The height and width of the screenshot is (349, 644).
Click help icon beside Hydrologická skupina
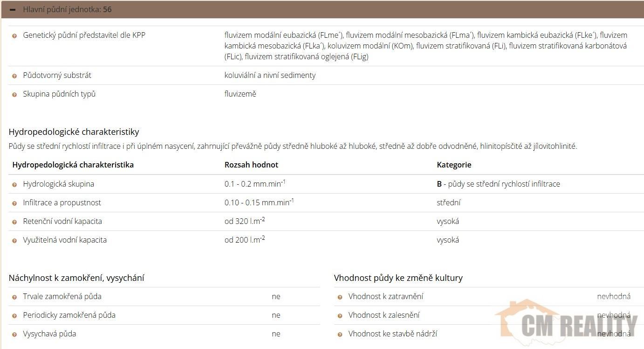pos(14,185)
